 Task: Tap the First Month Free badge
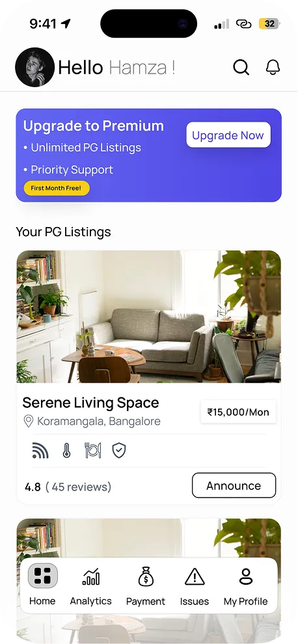tap(57, 189)
